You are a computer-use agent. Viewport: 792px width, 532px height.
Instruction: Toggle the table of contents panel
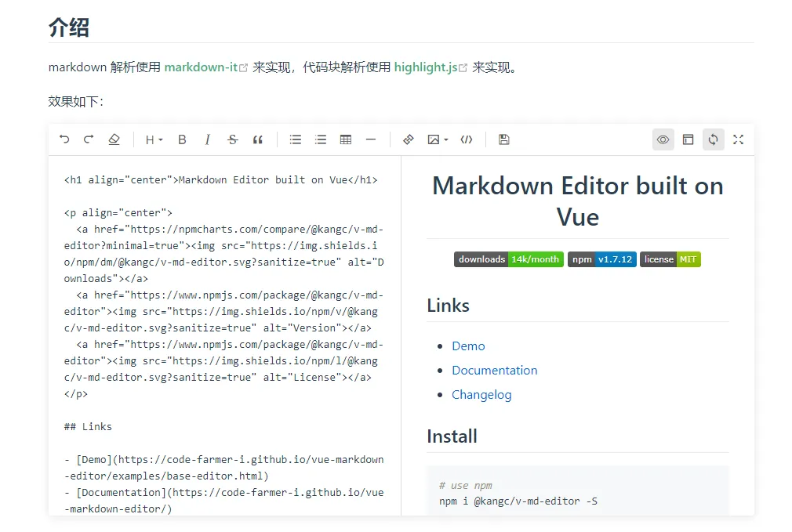[x=688, y=139]
